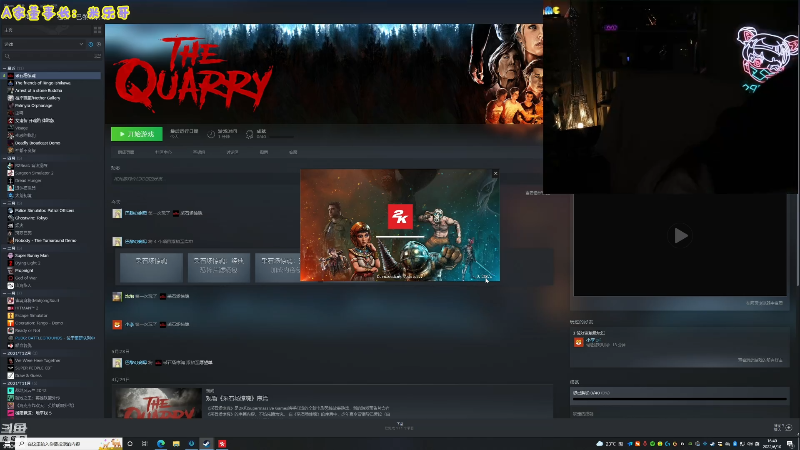This screenshot has height=450, width=800.
Task: Open downloads status at bottom center
Action: (x=399, y=426)
